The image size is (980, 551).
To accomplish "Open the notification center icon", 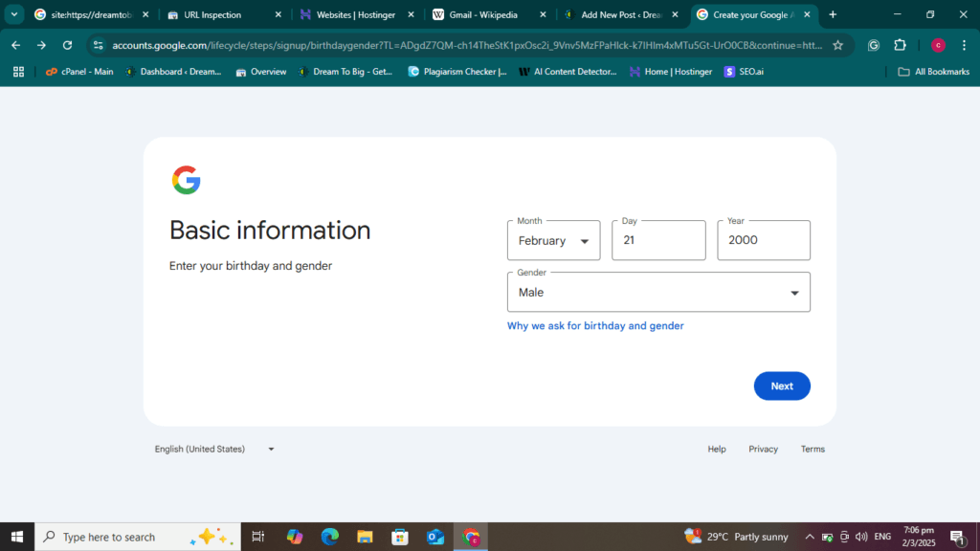I will point(957,537).
